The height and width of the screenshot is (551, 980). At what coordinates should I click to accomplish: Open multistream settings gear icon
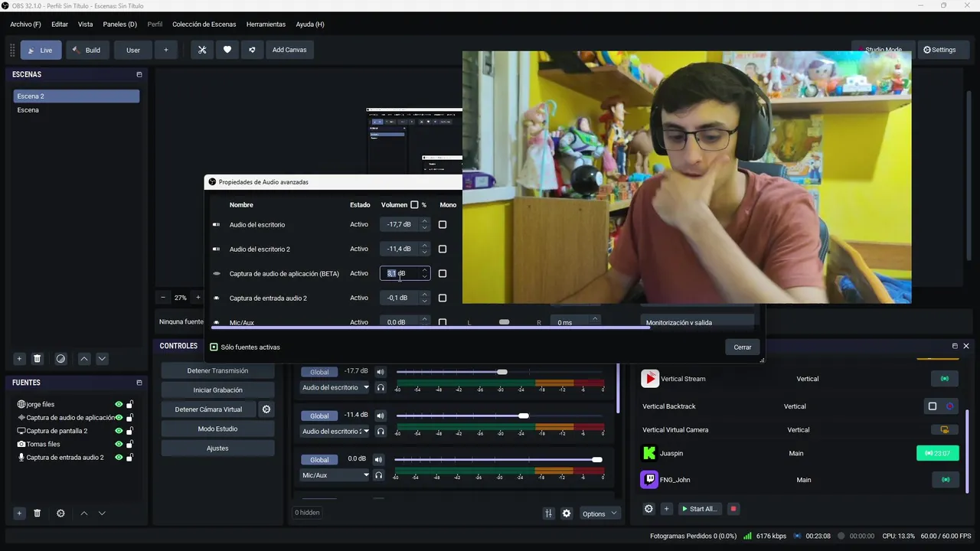648,509
